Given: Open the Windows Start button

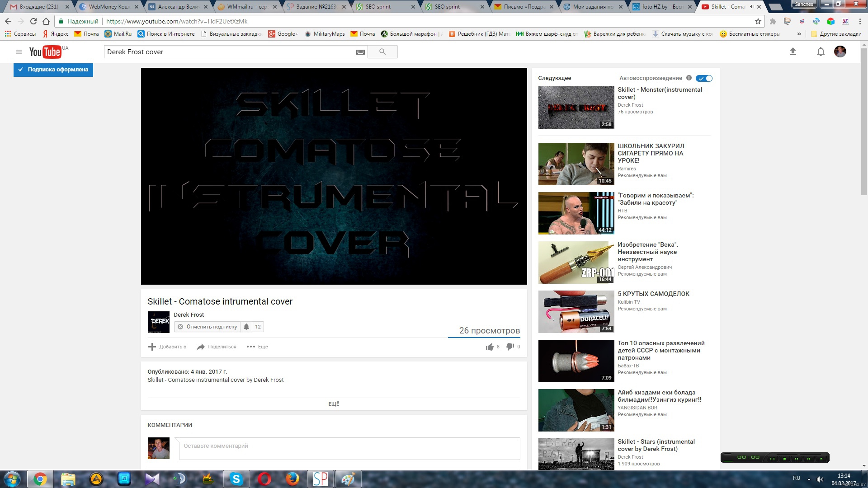Looking at the screenshot, I should (x=12, y=479).
